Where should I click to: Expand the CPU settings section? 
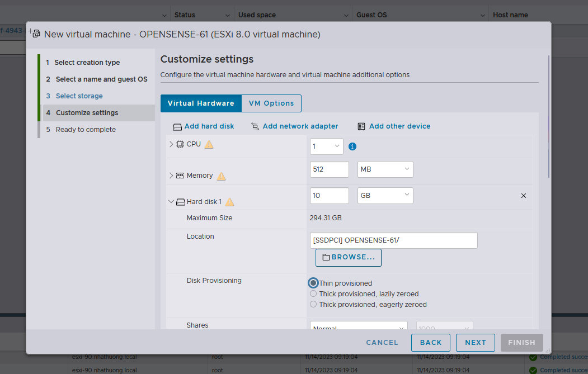coord(171,144)
